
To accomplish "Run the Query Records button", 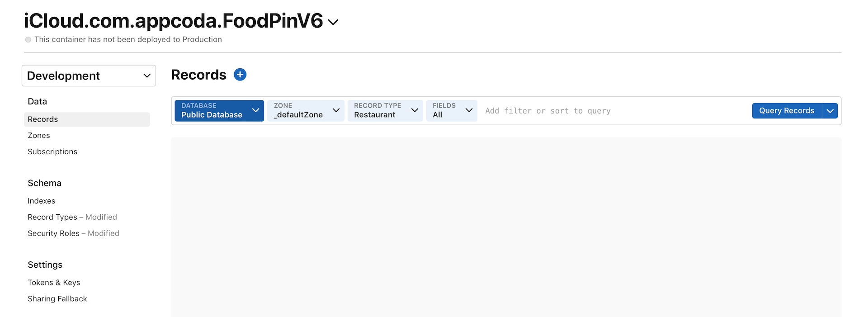I will pyautogui.click(x=787, y=111).
